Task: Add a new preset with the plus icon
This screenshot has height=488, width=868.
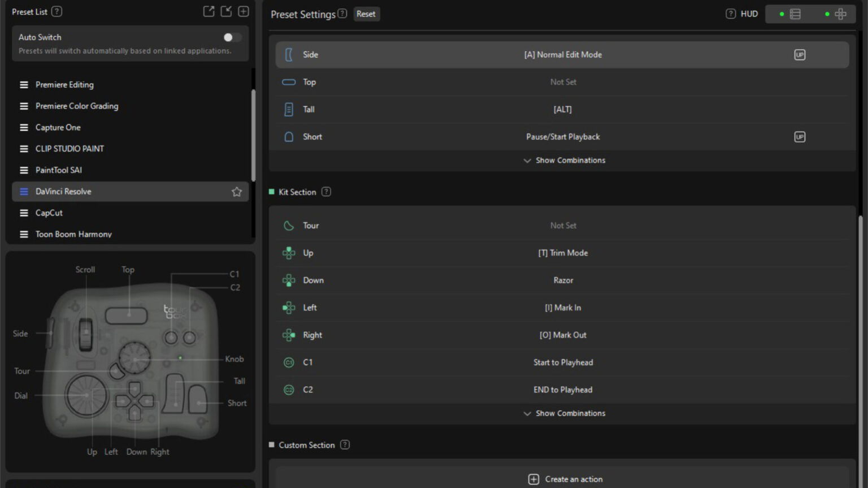Action: [x=243, y=11]
